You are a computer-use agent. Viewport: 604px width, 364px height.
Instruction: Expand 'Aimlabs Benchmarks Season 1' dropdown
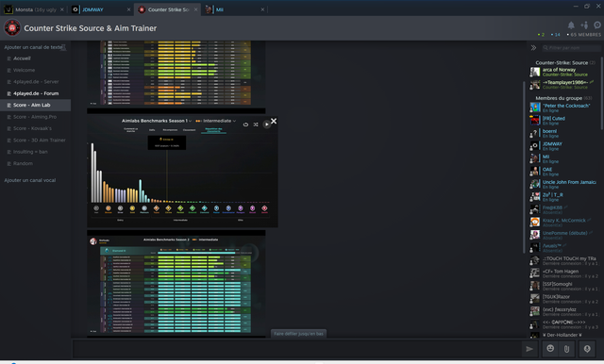[x=157, y=121]
